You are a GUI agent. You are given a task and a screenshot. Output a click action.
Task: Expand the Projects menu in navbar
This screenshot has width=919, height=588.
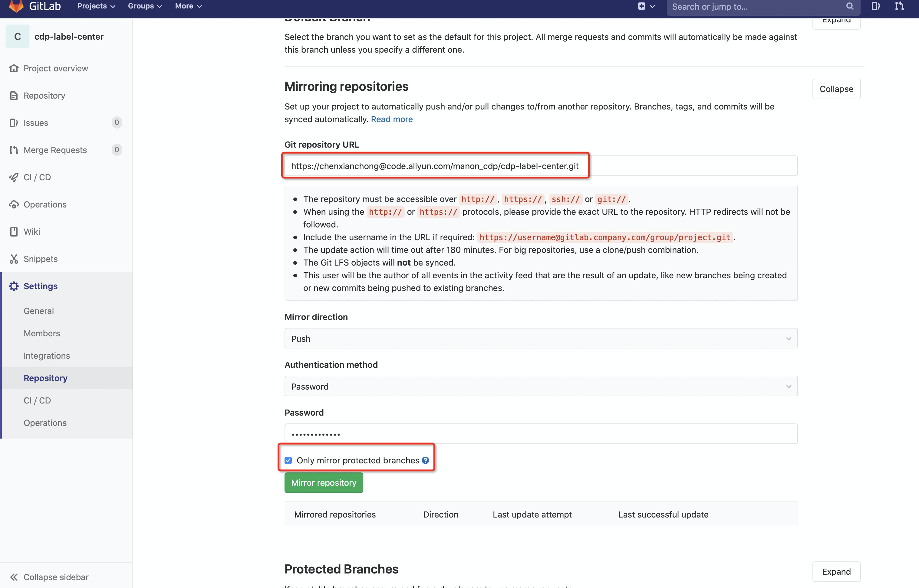[96, 6]
